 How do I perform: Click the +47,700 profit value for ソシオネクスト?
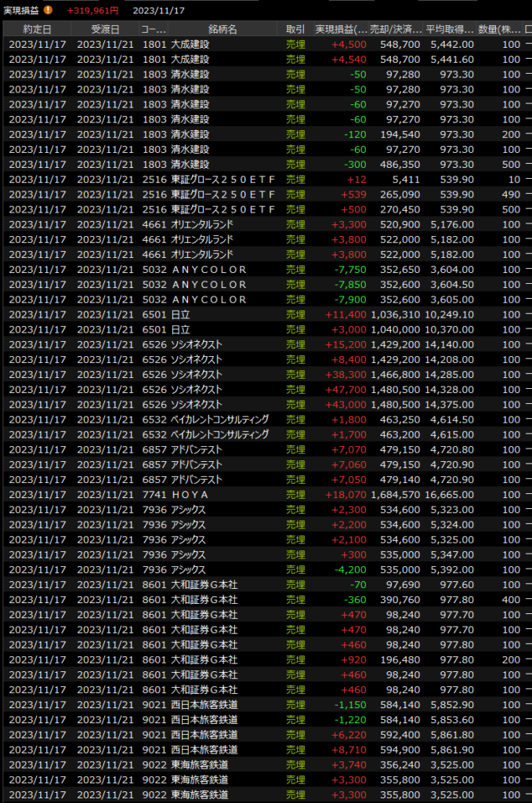point(346,390)
